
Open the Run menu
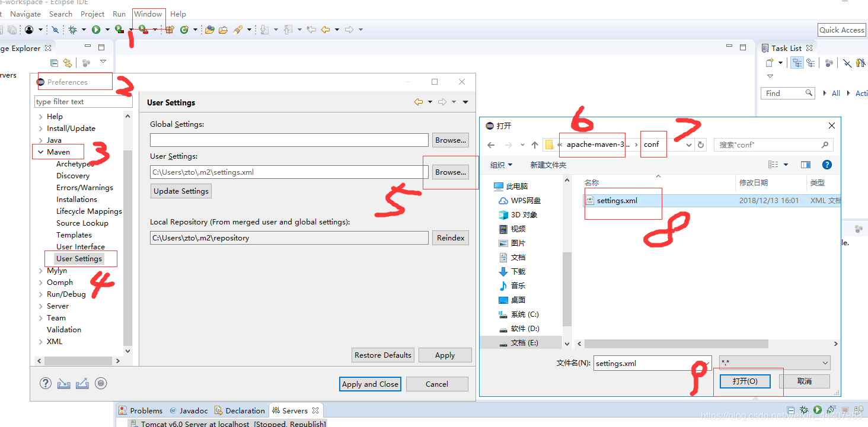[x=119, y=14]
